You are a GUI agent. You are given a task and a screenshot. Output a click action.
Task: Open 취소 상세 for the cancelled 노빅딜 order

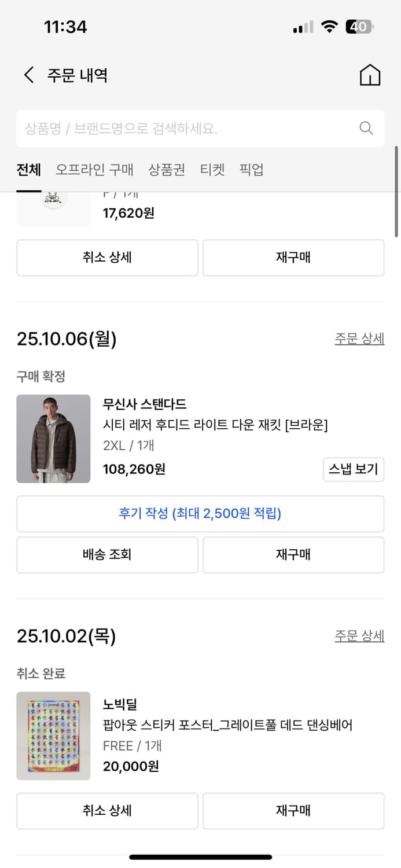click(107, 811)
